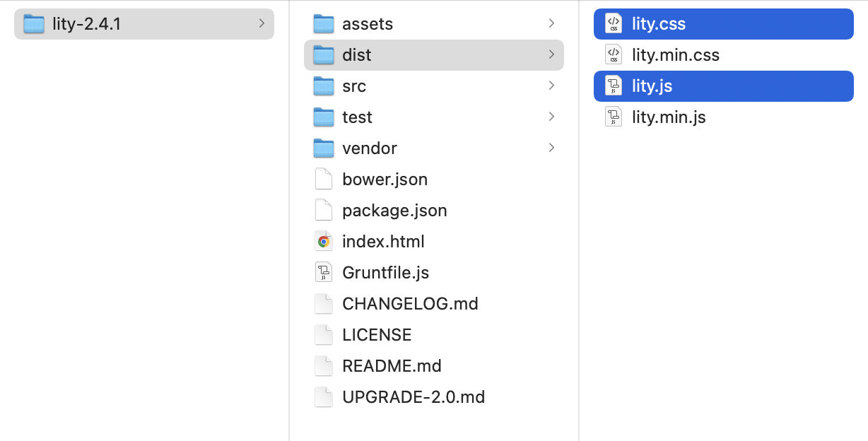Select the README.md file name
Screen dimensions: 868x441
[392, 366]
